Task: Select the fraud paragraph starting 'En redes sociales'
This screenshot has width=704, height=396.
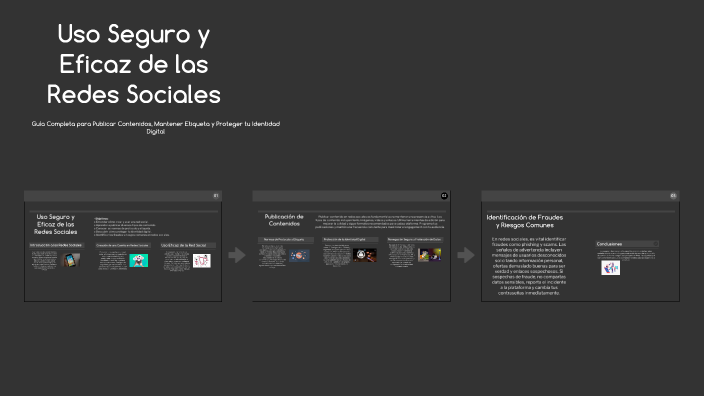Action: point(529,266)
